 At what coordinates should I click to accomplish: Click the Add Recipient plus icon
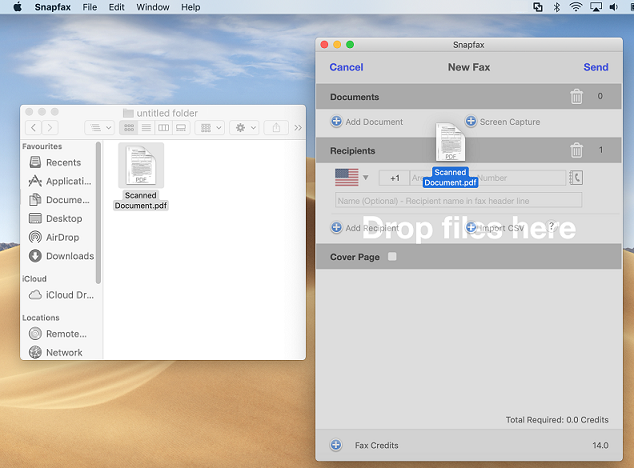336,228
